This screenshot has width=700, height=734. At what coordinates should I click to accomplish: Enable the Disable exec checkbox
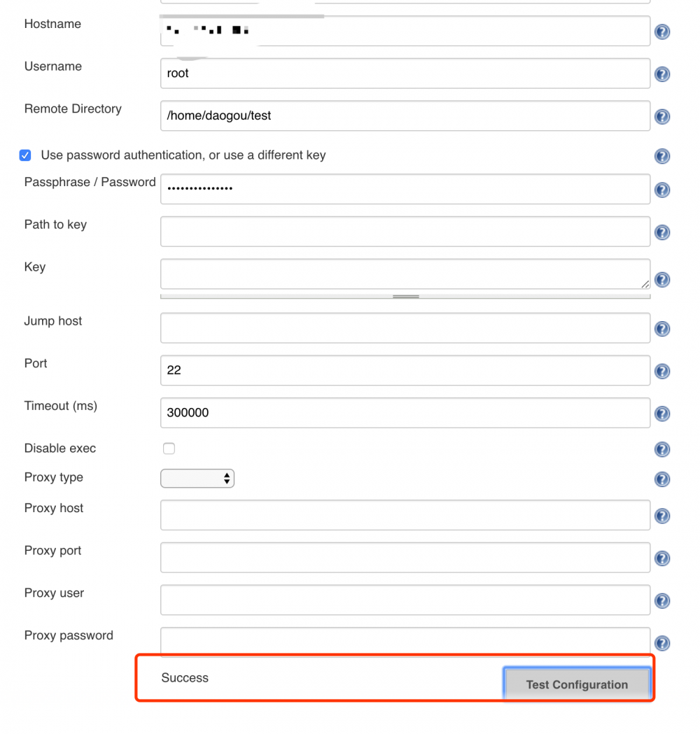pyautogui.click(x=169, y=449)
